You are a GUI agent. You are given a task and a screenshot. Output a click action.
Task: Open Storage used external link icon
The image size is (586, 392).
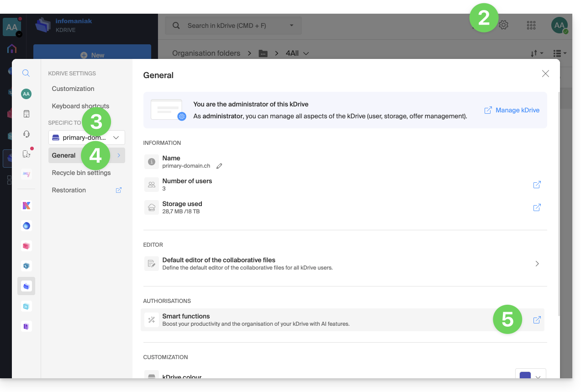pos(537,207)
